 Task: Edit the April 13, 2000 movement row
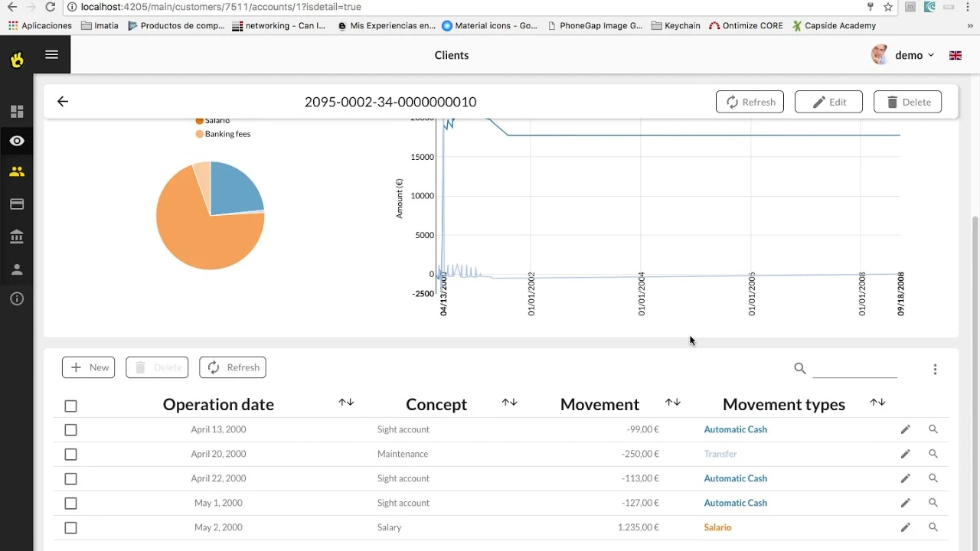pyautogui.click(x=905, y=430)
